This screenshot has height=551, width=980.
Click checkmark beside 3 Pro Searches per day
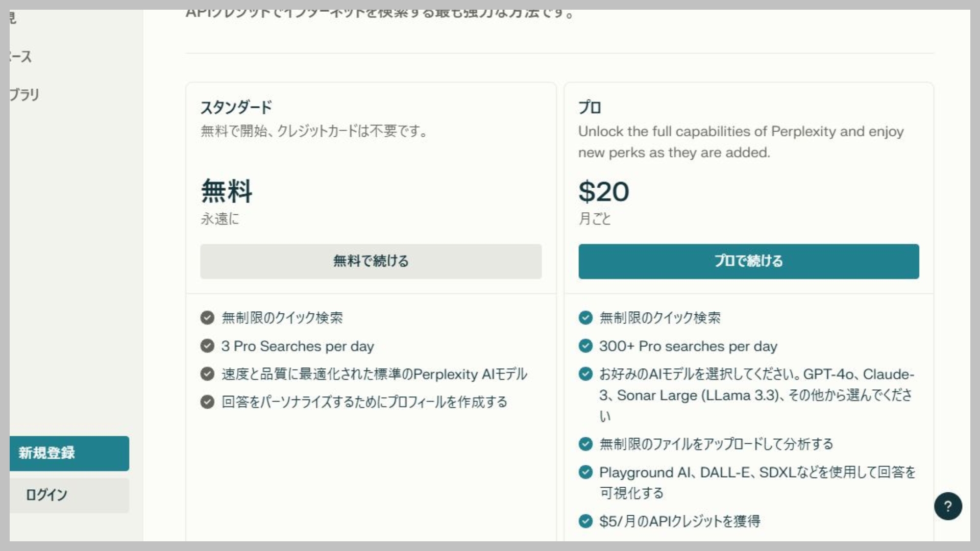pyautogui.click(x=207, y=346)
